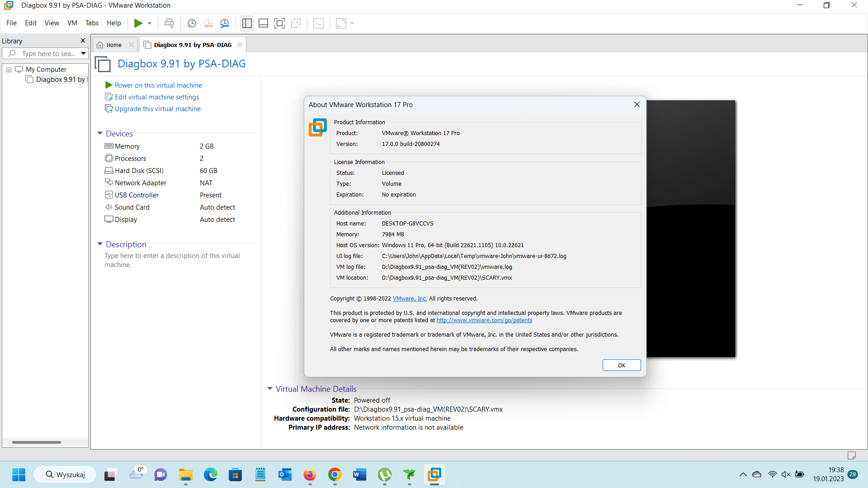
Task: Open the library search filter dropdown
Action: coord(83,53)
